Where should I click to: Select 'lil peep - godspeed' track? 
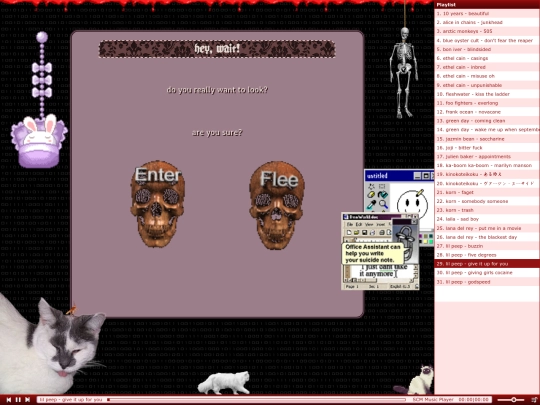(x=487, y=282)
